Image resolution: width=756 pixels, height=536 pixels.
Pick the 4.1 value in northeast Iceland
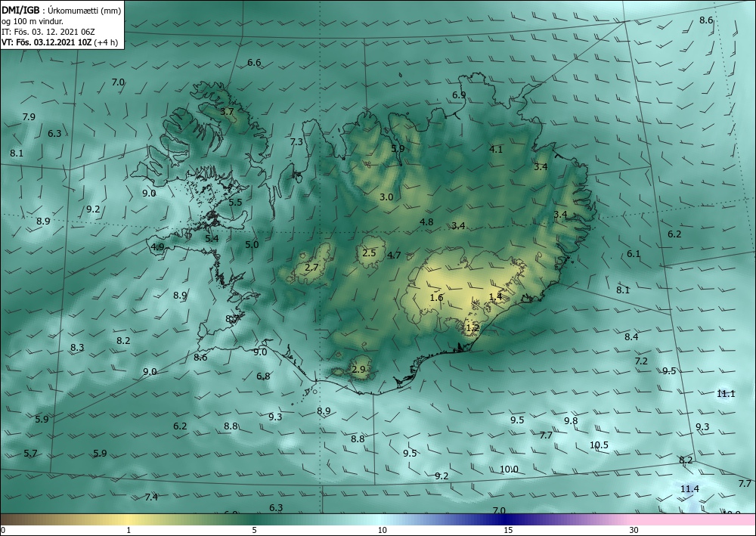tap(496, 150)
